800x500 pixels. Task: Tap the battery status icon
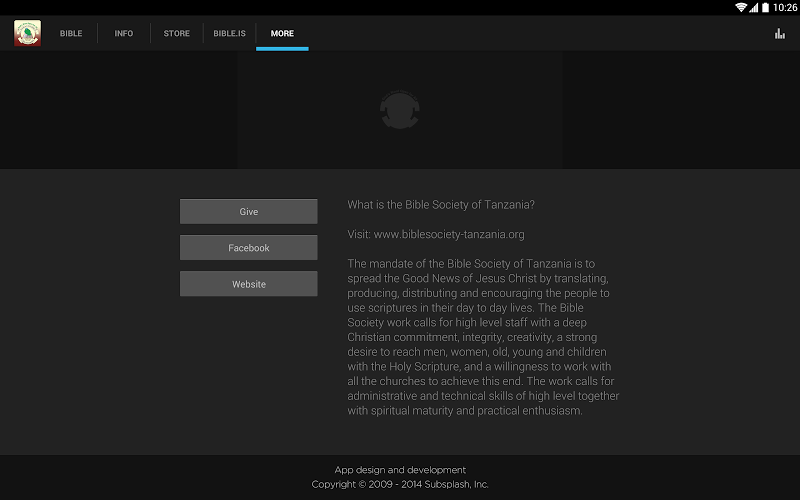pos(765,7)
